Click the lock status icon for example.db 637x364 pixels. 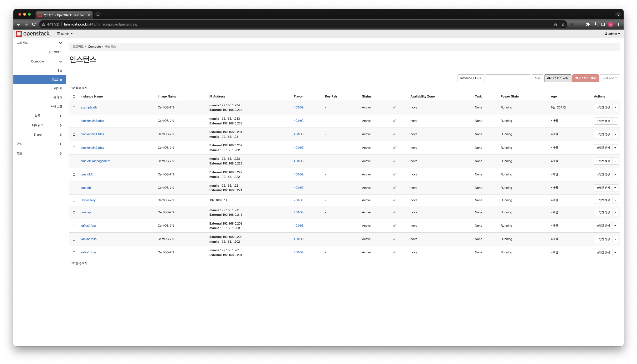pyautogui.click(x=395, y=108)
